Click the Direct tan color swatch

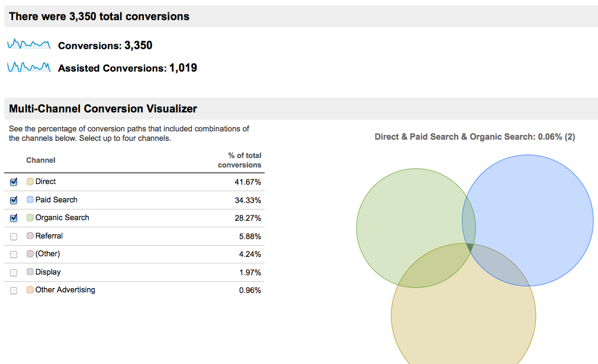(x=30, y=182)
